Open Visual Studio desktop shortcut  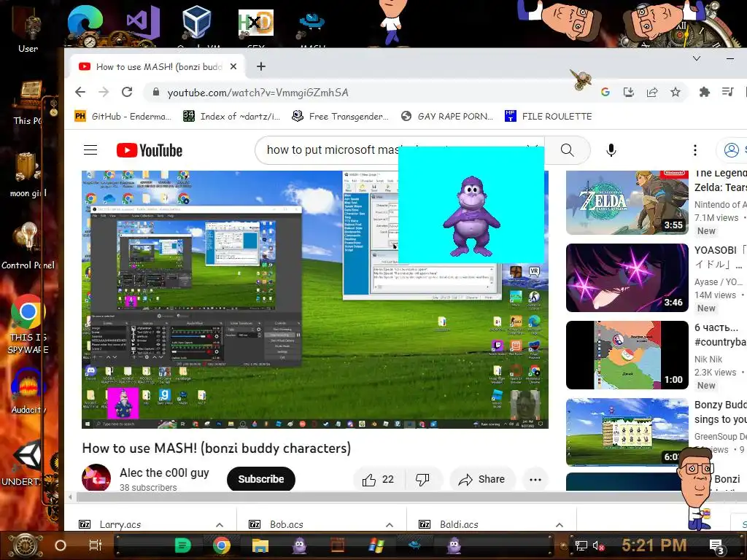point(143,23)
